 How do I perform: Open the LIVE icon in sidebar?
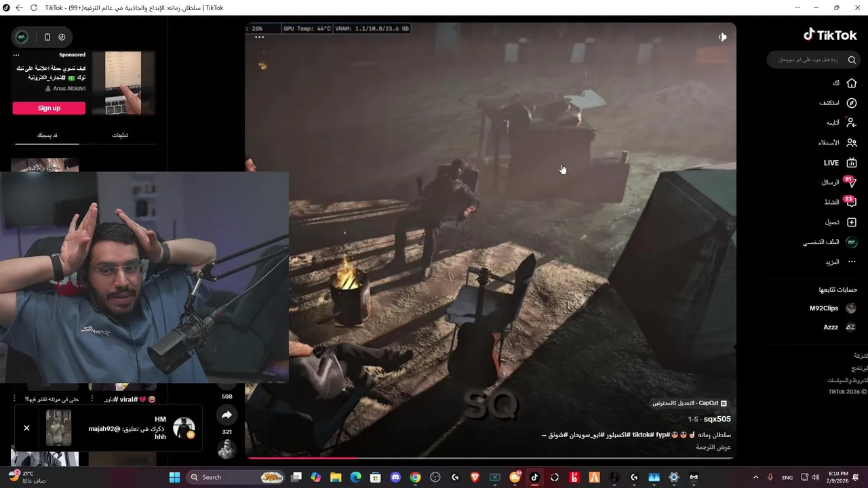tap(852, 163)
